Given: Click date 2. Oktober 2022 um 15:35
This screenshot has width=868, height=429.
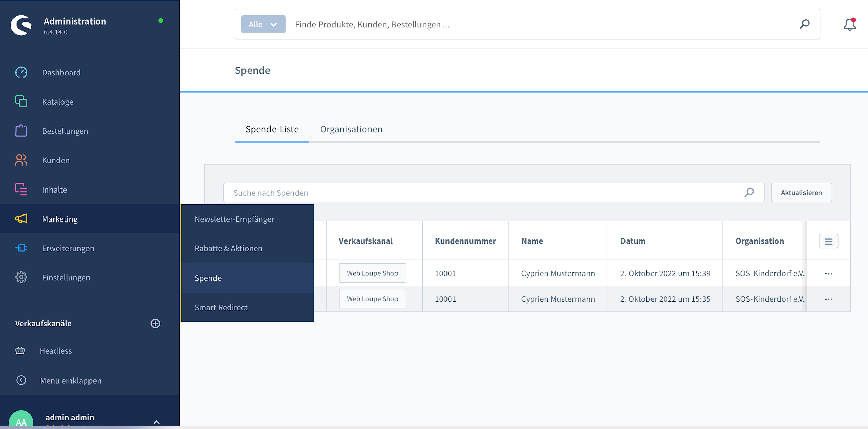Looking at the screenshot, I should pyautogui.click(x=665, y=299).
